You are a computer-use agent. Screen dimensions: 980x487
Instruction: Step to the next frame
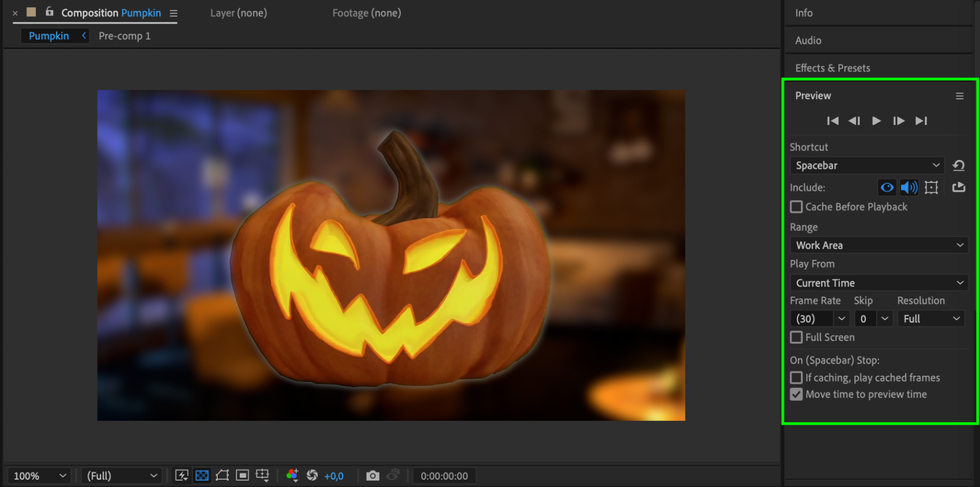pyautogui.click(x=898, y=121)
